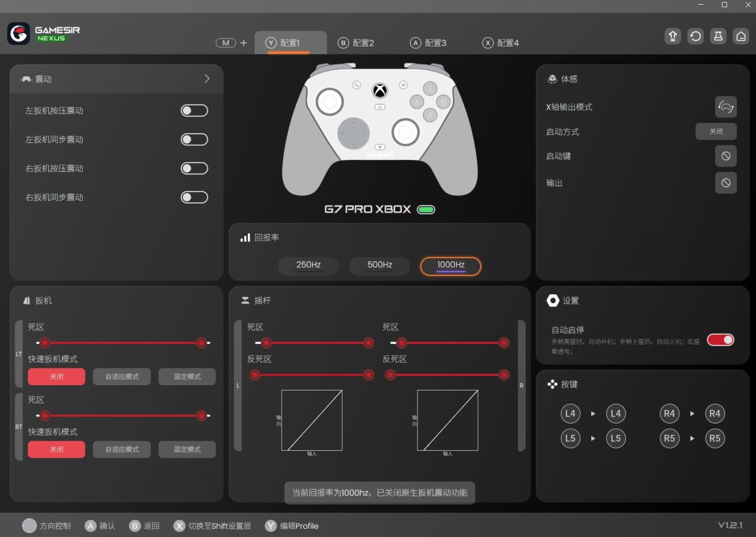Click the LT 死区 slider minimum handle
The width and height of the screenshot is (756, 537).
(45, 343)
